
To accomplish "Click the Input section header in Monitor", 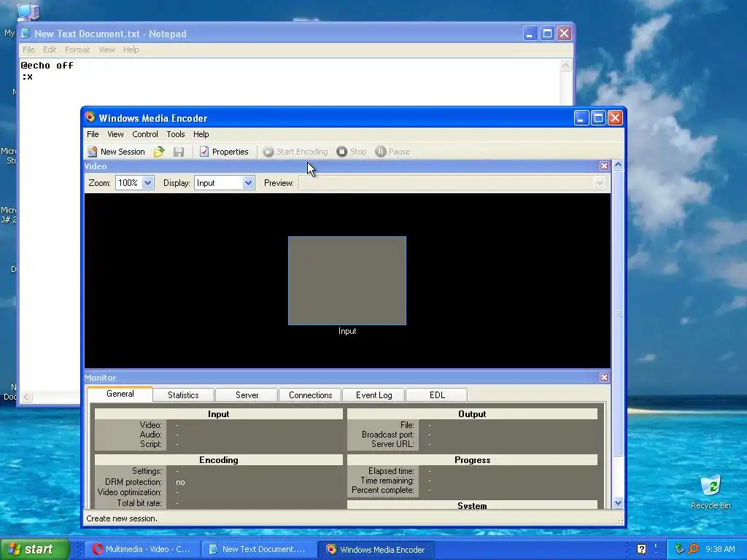I will click(219, 414).
